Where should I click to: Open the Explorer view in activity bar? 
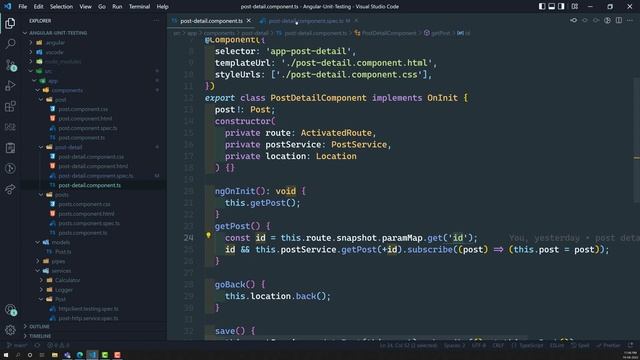10,23
